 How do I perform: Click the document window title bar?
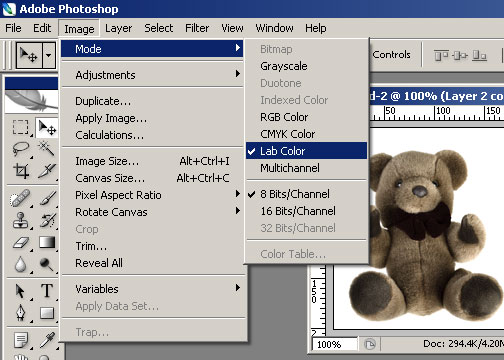pyautogui.click(x=437, y=96)
